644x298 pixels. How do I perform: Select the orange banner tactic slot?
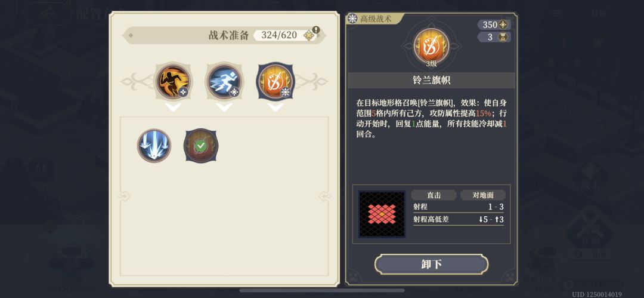(x=275, y=81)
